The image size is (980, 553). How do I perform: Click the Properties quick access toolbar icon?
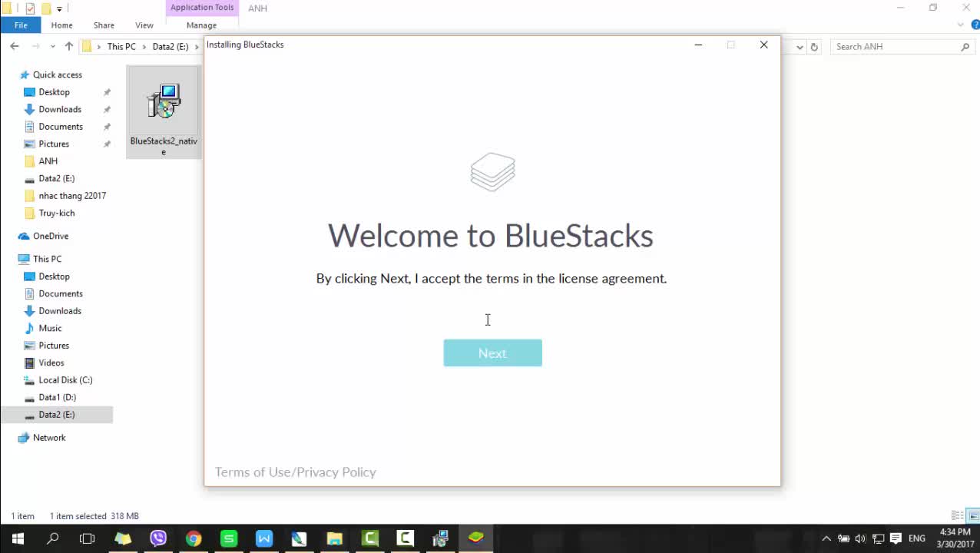click(x=30, y=8)
